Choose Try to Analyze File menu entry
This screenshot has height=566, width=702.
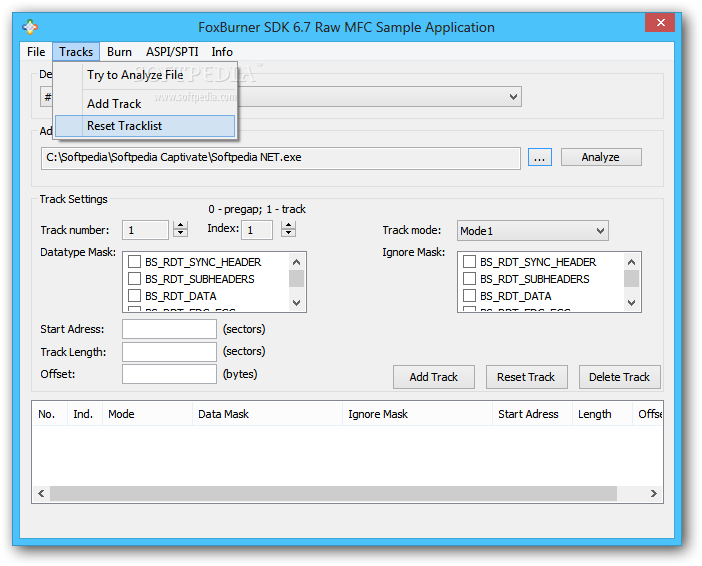click(145, 75)
